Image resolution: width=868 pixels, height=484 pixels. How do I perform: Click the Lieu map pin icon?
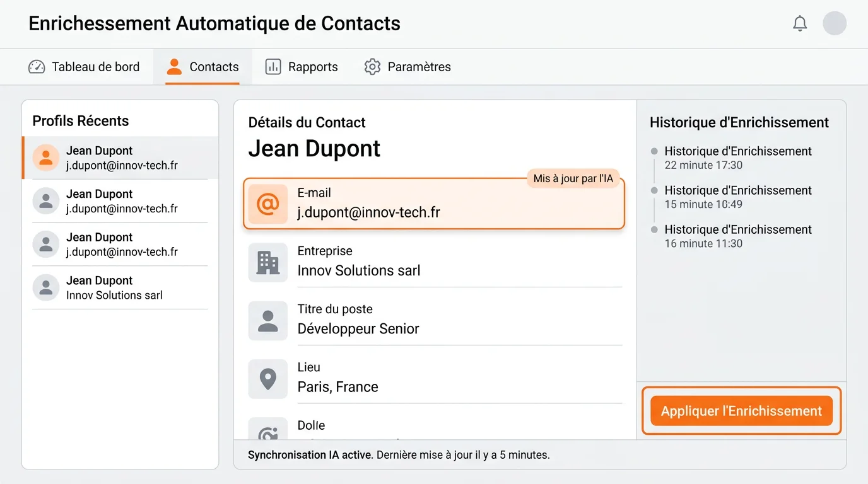click(267, 379)
